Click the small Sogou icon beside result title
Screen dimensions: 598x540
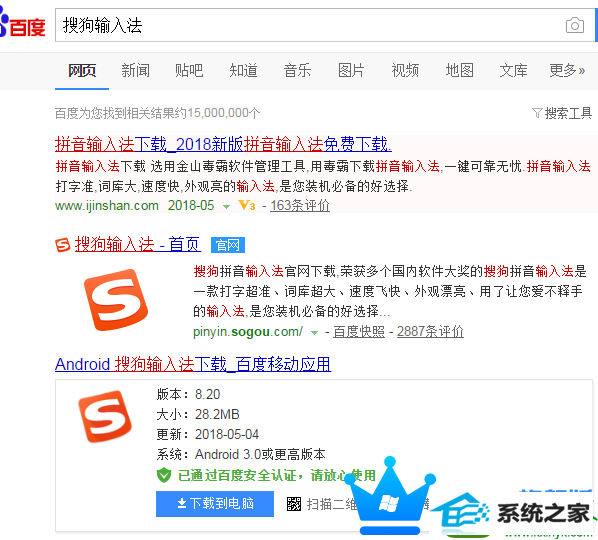click(x=63, y=245)
